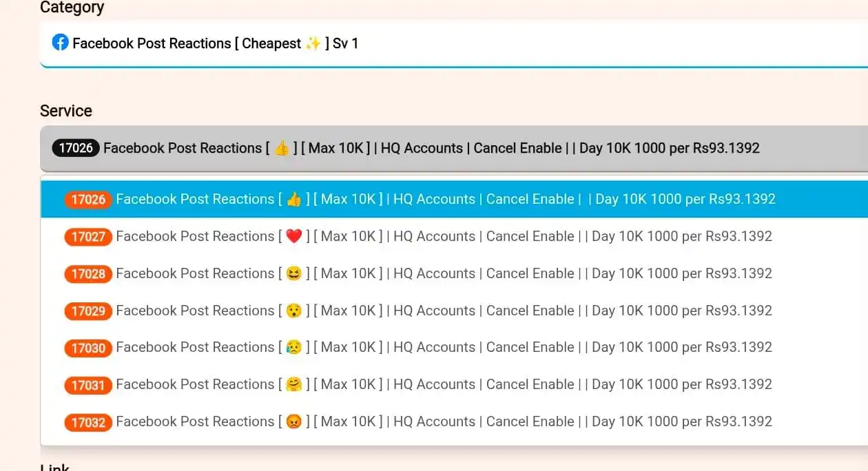Viewport: 868px width, 471px height.
Task: Click the thumbs up emoji in highlighted row
Action: click(294, 199)
